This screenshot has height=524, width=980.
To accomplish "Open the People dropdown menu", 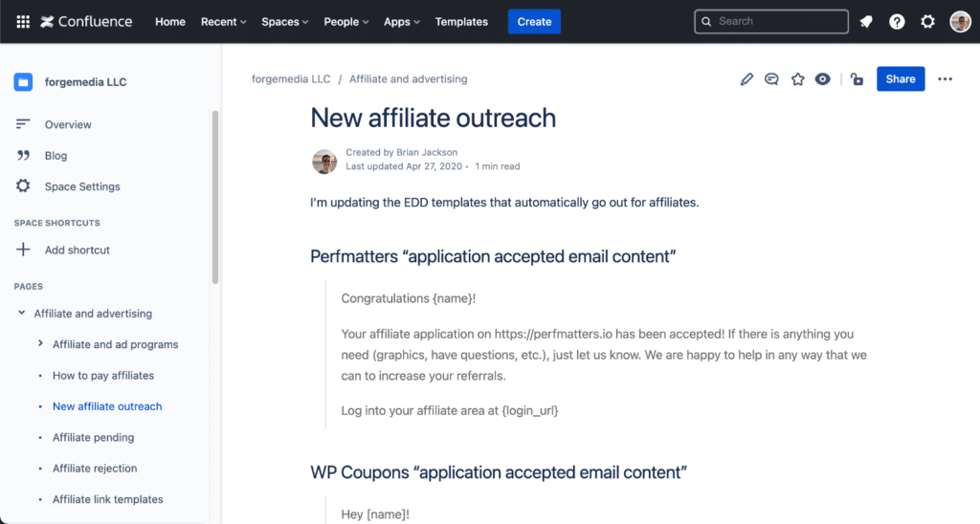I will coord(345,22).
